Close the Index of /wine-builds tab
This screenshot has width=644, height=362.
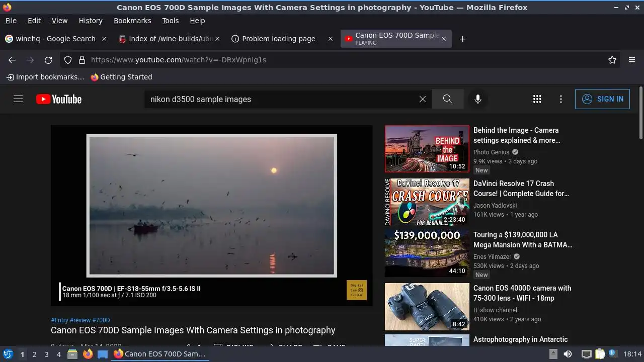tap(217, 39)
